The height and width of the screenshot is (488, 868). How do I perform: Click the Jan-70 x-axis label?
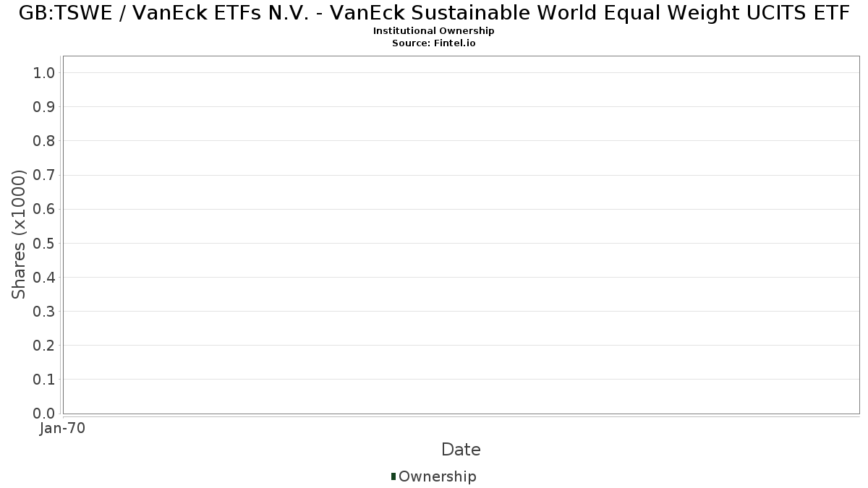coord(63,429)
